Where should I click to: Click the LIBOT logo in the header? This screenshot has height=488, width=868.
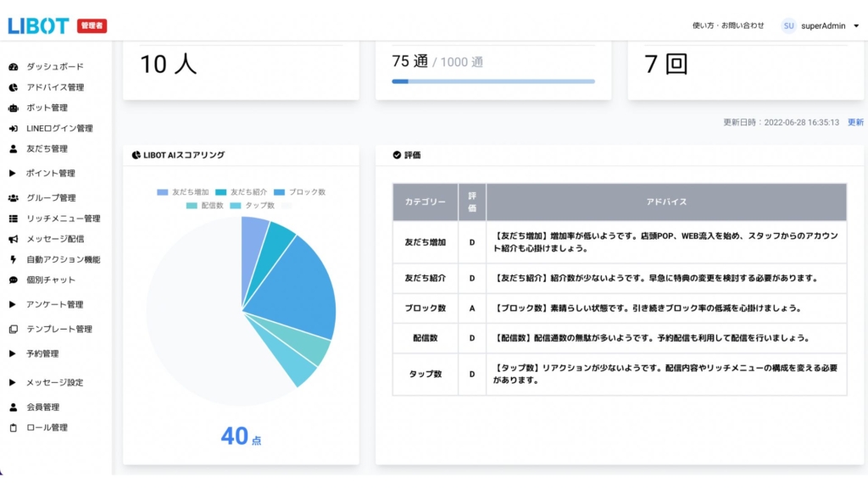pos(38,26)
